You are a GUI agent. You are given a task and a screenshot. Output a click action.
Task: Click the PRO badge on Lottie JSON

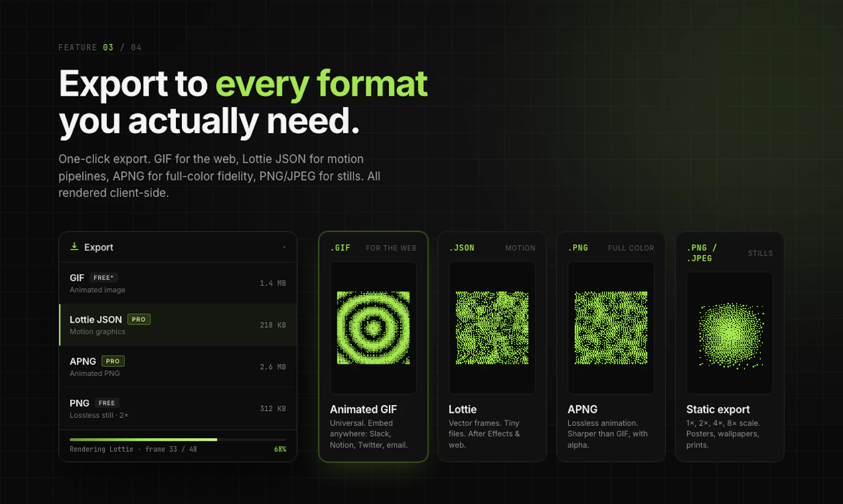(x=139, y=319)
